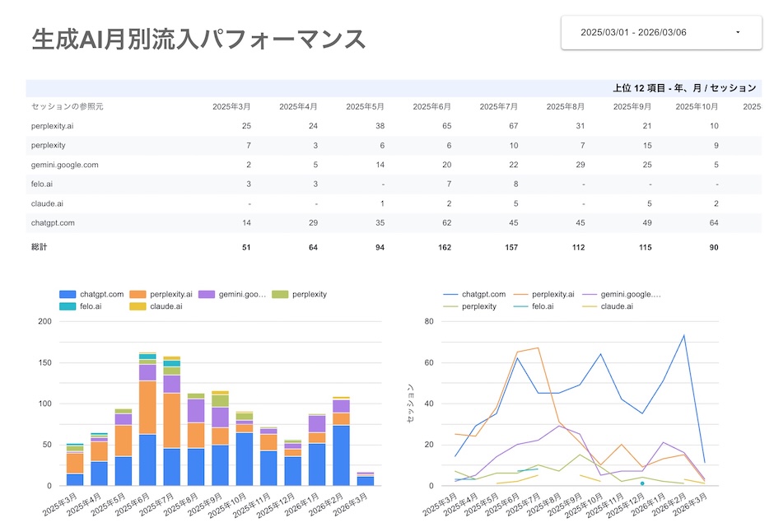Viewport: 774px width, 532px height.
Task: Click the chatgpt.com blue legend swatch in bar chart
Action: (x=68, y=294)
